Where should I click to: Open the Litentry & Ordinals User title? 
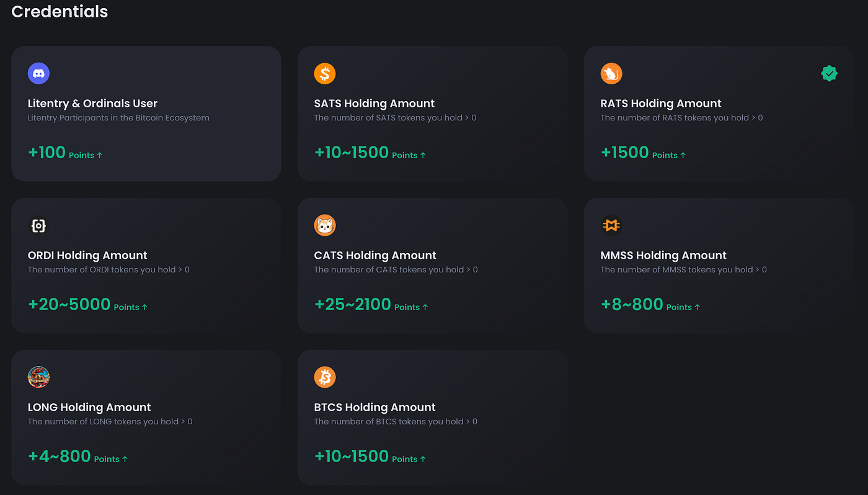pos(92,104)
